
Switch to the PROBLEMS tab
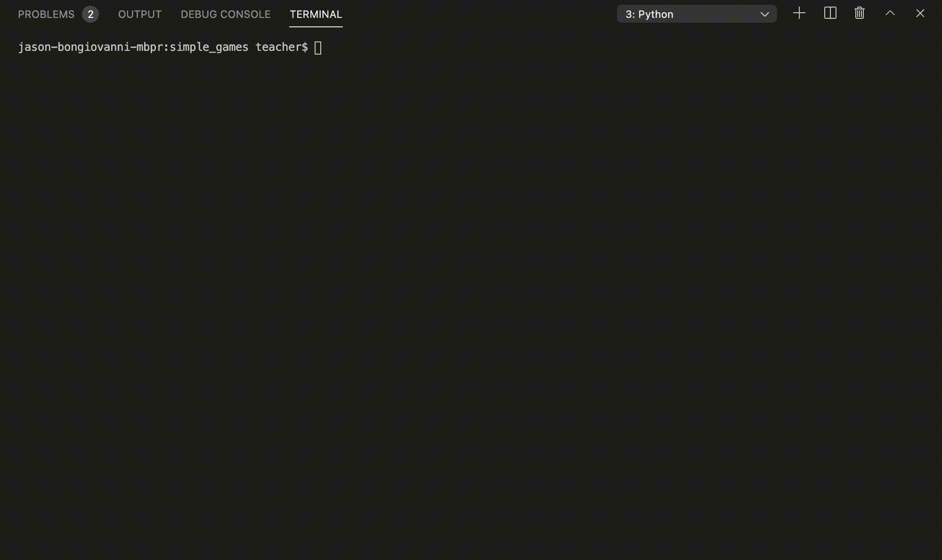pyautogui.click(x=46, y=14)
